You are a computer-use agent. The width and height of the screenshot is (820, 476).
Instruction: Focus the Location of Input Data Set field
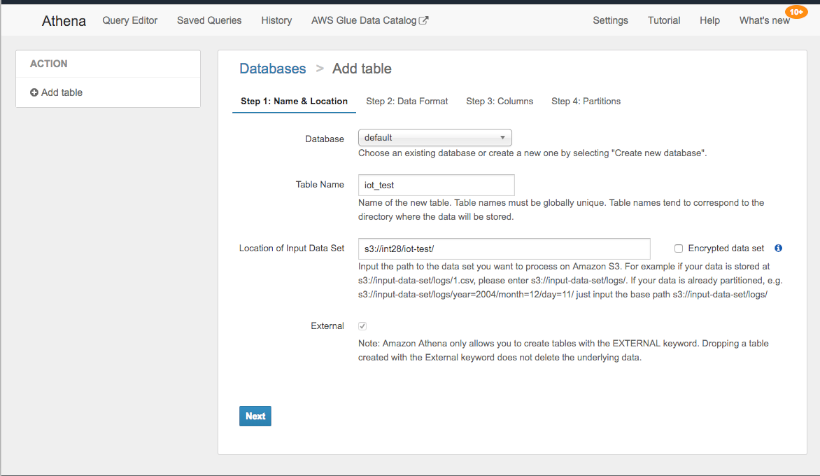coord(504,248)
